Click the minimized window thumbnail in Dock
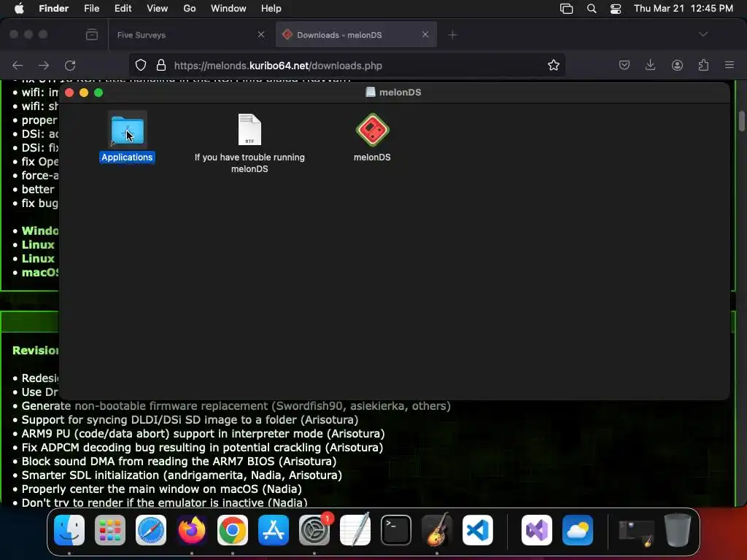Image resolution: width=747 pixels, height=560 pixels. 636,532
